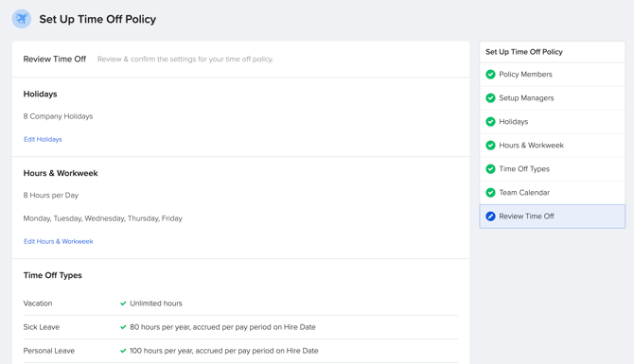Screen dimensions: 634x364
Task: Click the green check beside Holidays step
Action: (490, 122)
